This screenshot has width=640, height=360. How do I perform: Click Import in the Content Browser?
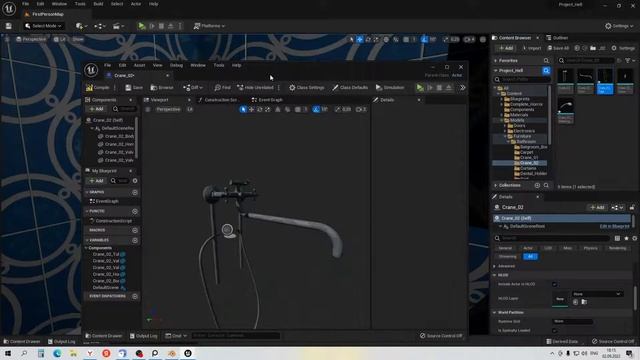pos(531,48)
